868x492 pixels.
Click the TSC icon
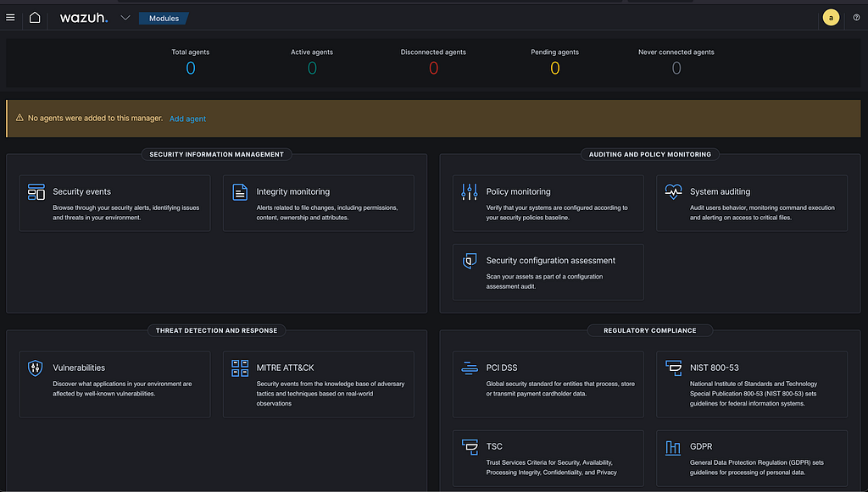point(470,446)
